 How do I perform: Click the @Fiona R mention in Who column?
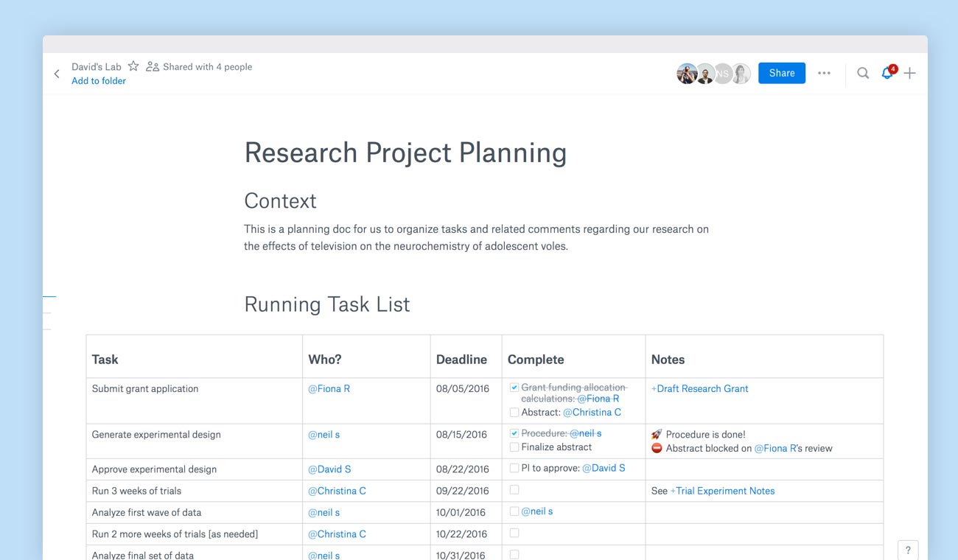[x=329, y=388]
